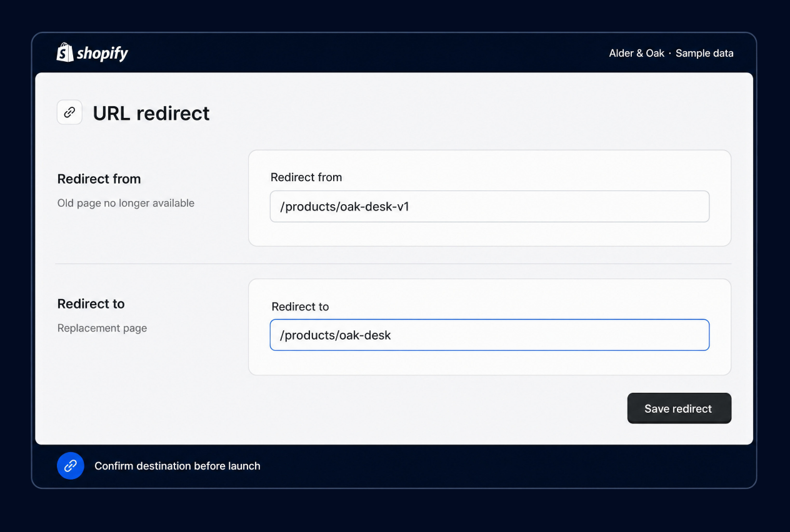790x532 pixels.
Task: Select the bold Redirect to section heading
Action: click(91, 304)
